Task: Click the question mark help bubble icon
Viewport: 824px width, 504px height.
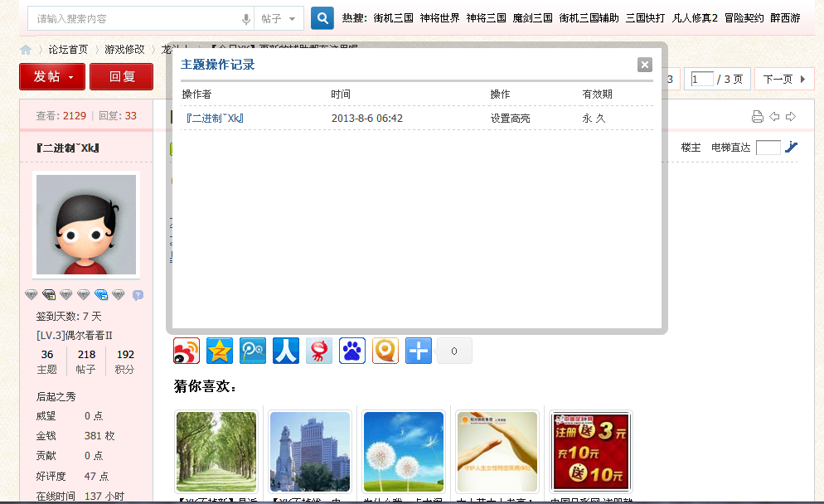Action: coord(138,295)
